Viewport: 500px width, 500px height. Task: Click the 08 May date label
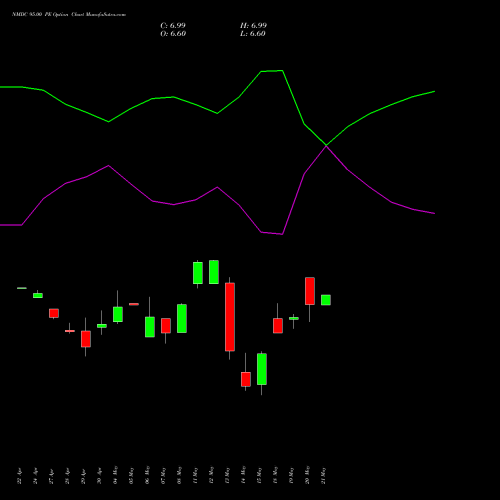pos(179,476)
